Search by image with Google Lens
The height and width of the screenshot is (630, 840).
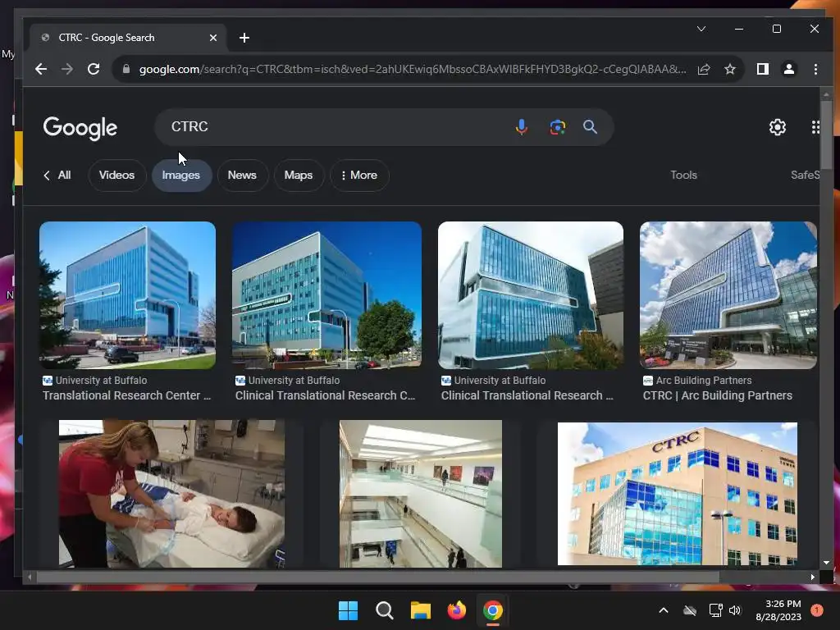pos(557,127)
